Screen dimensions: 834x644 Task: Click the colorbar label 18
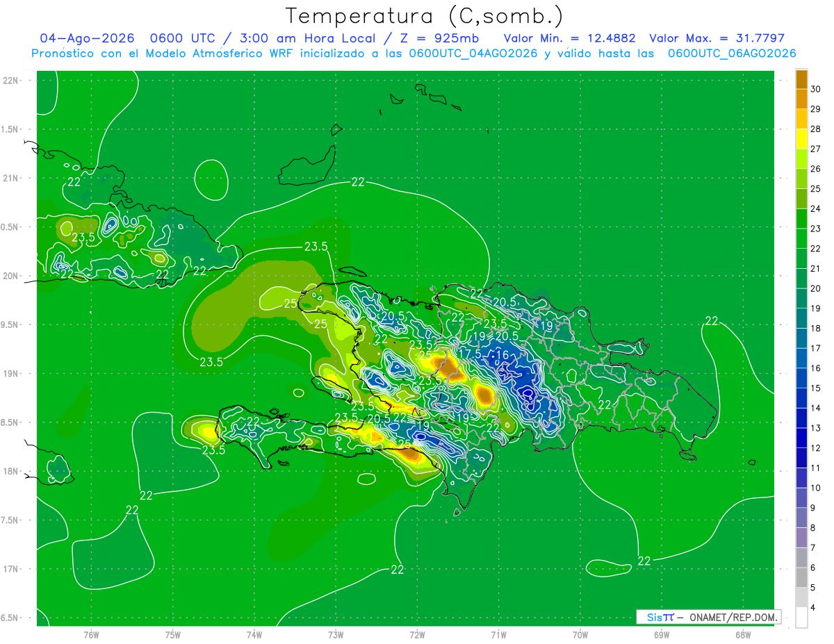(815, 329)
